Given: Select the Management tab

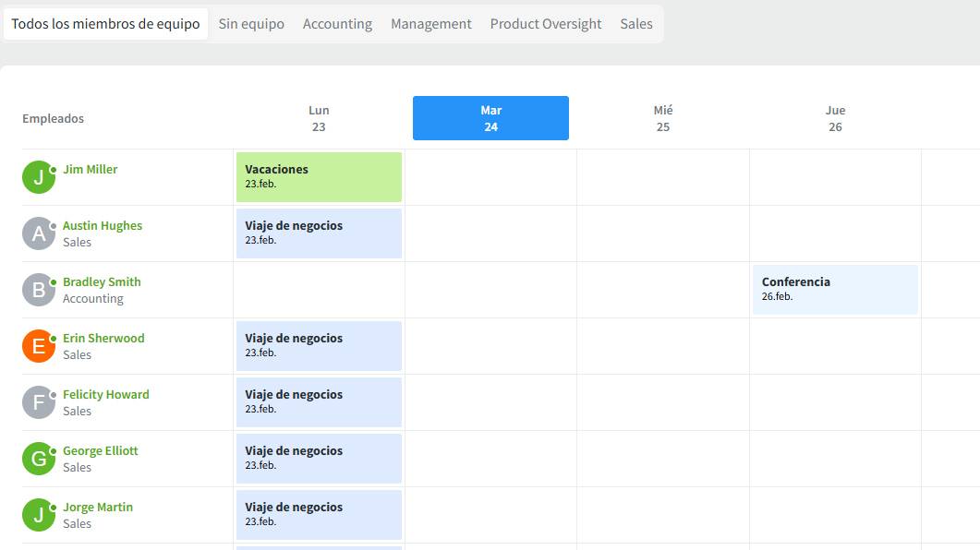Looking at the screenshot, I should [431, 24].
